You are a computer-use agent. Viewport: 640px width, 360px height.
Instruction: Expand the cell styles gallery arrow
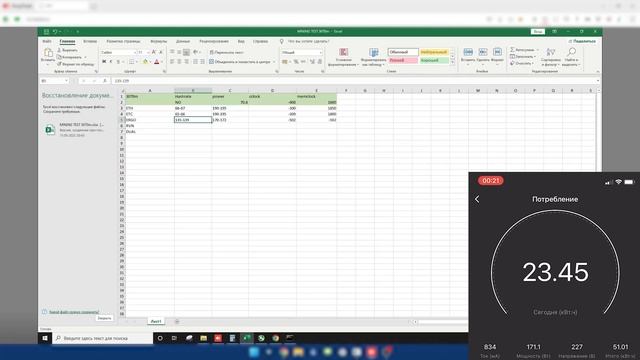[452, 62]
